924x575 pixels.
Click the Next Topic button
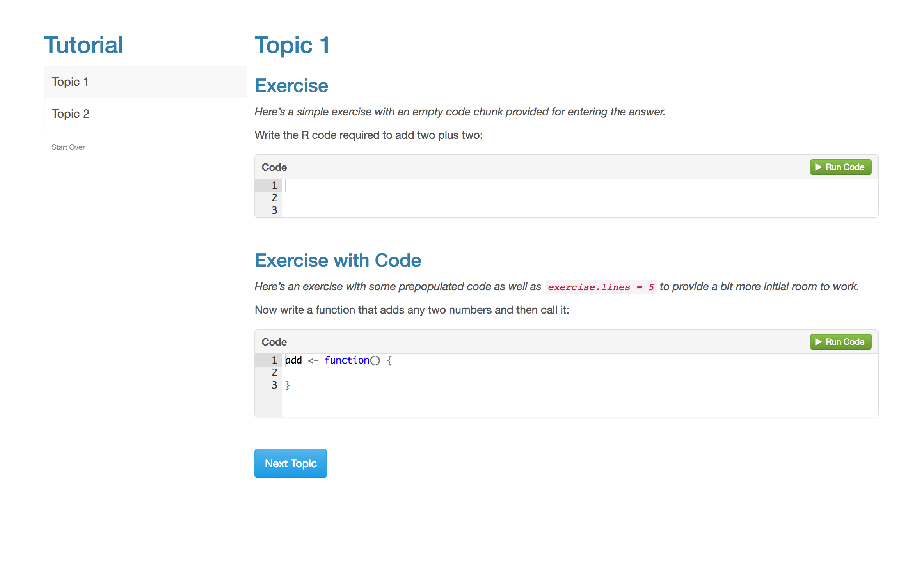point(290,463)
